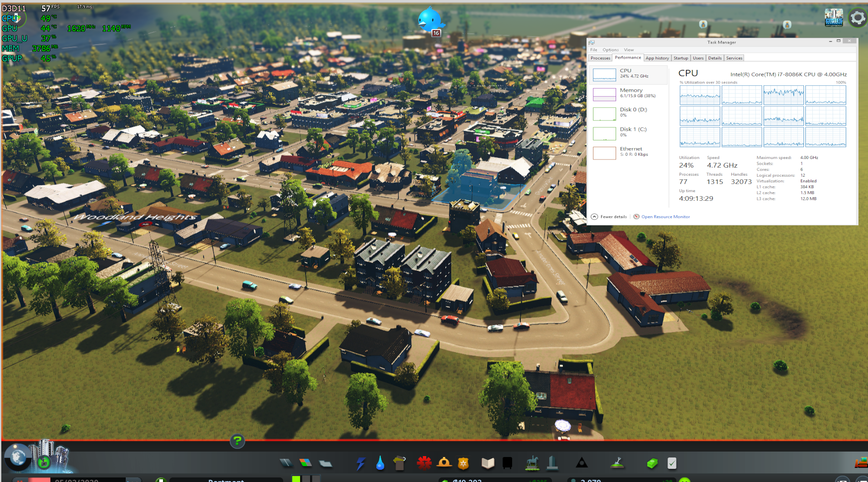Viewport: 868px width, 482px height.
Task: Open the Economy money panel
Action: click(x=652, y=463)
